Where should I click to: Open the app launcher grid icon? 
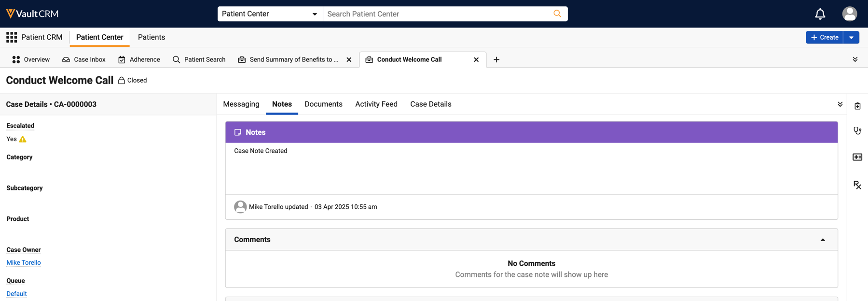click(x=12, y=37)
